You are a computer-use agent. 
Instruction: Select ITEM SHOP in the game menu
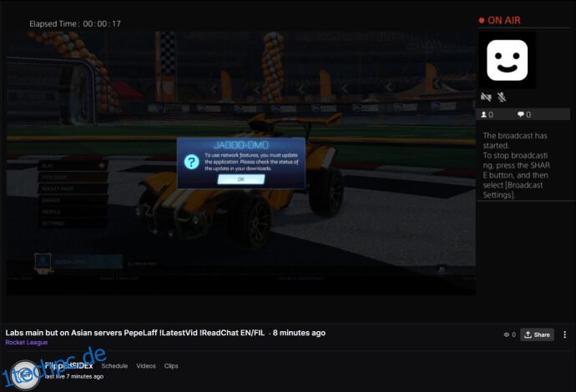pyautogui.click(x=73, y=177)
